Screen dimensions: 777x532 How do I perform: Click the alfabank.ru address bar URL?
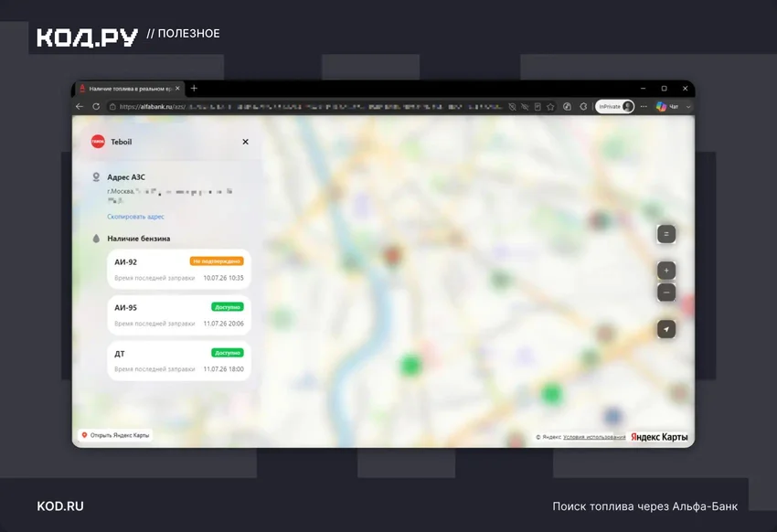[x=153, y=107]
